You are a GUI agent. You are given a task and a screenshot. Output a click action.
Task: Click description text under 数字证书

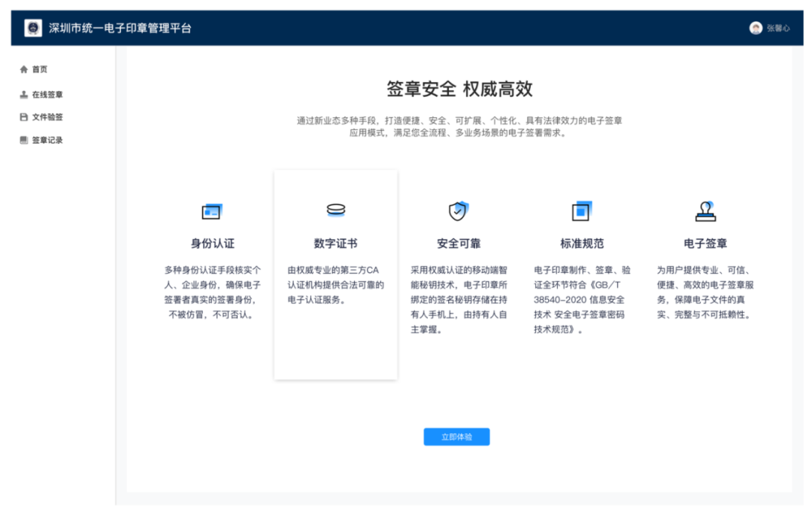[x=335, y=285]
